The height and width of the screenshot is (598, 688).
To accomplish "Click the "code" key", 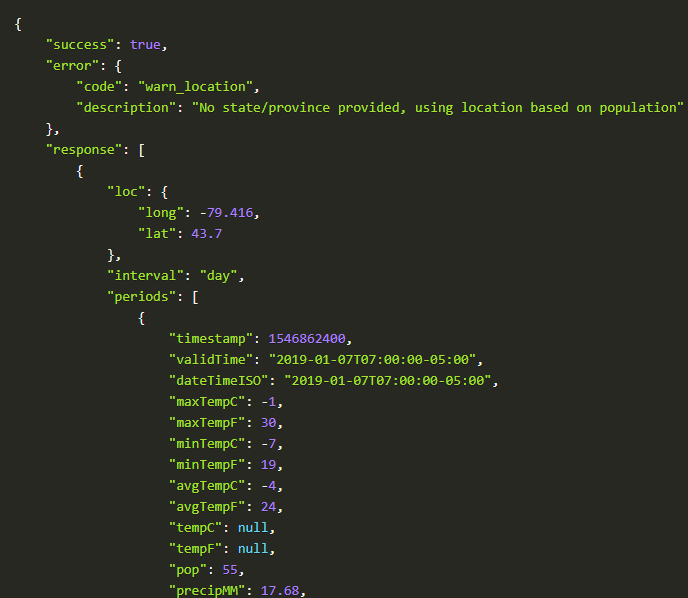I will [99, 87].
